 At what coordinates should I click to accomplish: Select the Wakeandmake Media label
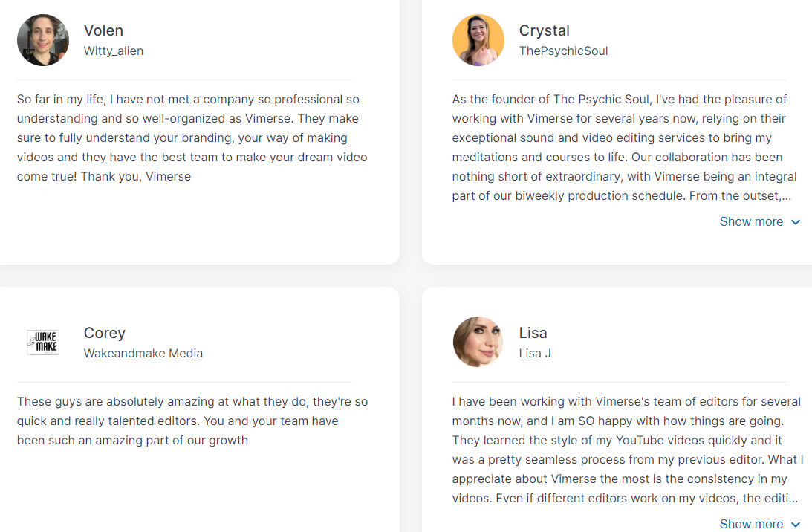[x=143, y=353]
